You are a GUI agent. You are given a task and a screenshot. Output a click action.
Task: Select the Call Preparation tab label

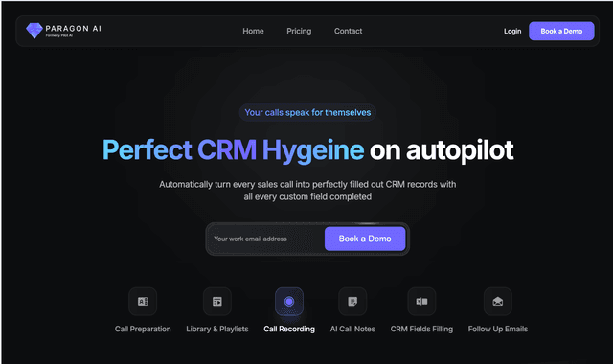pyautogui.click(x=143, y=329)
